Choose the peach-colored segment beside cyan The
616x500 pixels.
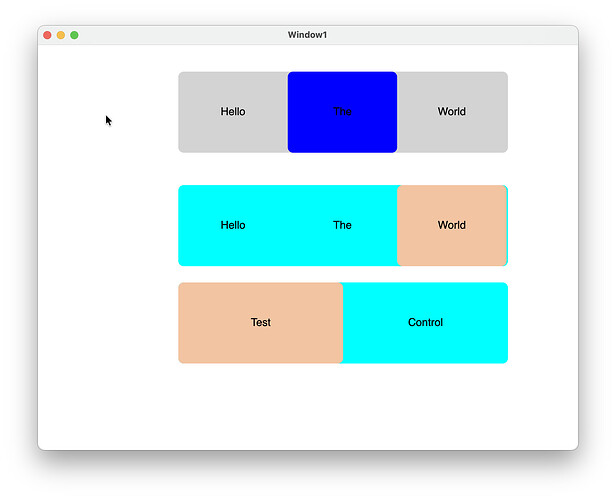452,225
